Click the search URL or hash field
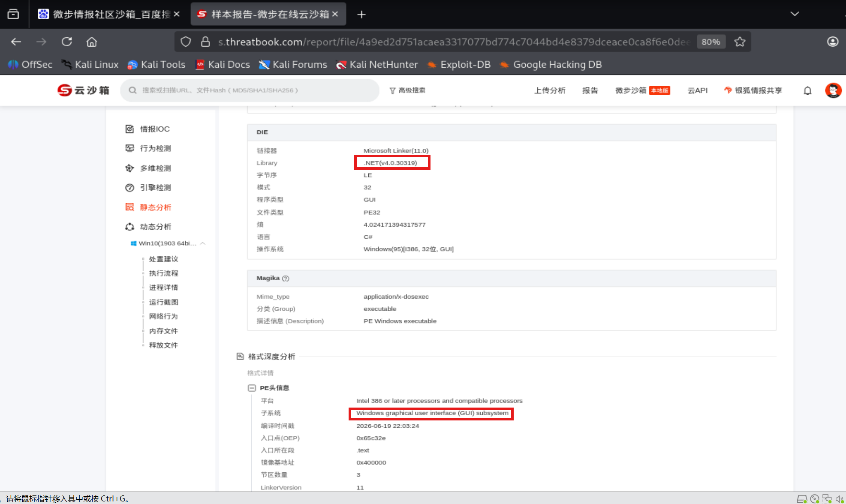Image resolution: width=846 pixels, height=504 pixels. point(250,90)
